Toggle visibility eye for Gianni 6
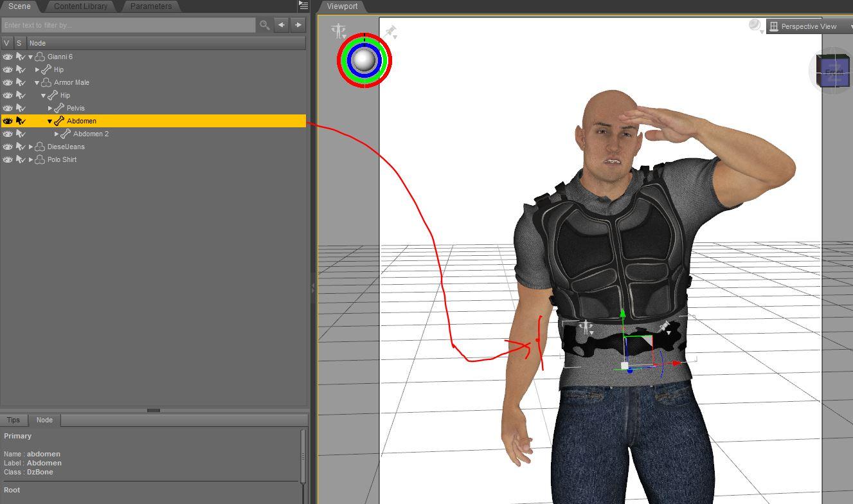This screenshot has width=853, height=504. point(8,57)
